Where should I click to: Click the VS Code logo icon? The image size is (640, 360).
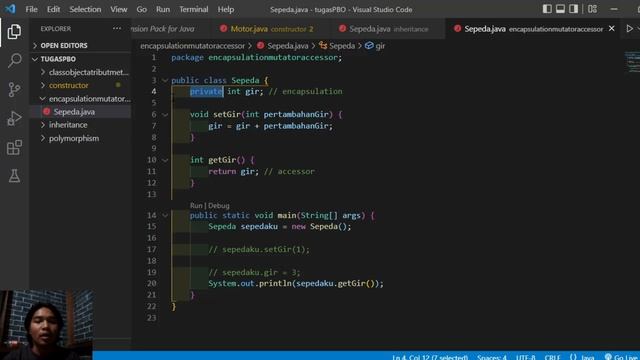point(10,9)
